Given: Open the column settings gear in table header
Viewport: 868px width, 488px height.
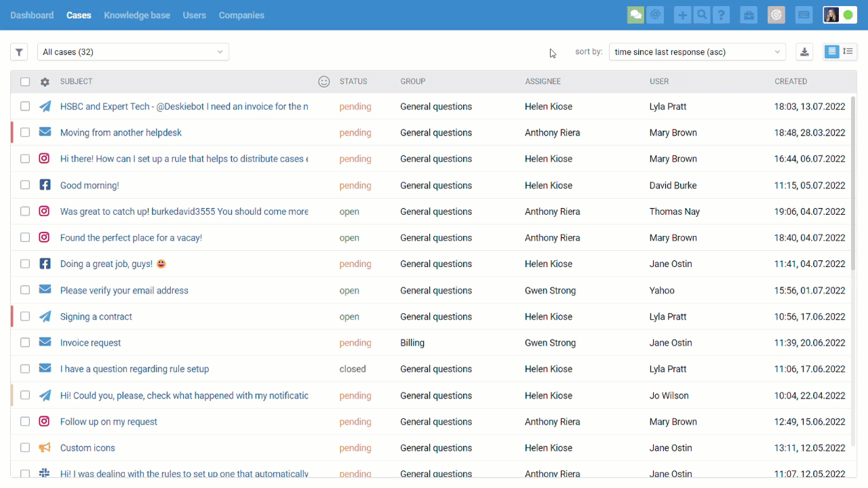Looking at the screenshot, I should coord(45,82).
